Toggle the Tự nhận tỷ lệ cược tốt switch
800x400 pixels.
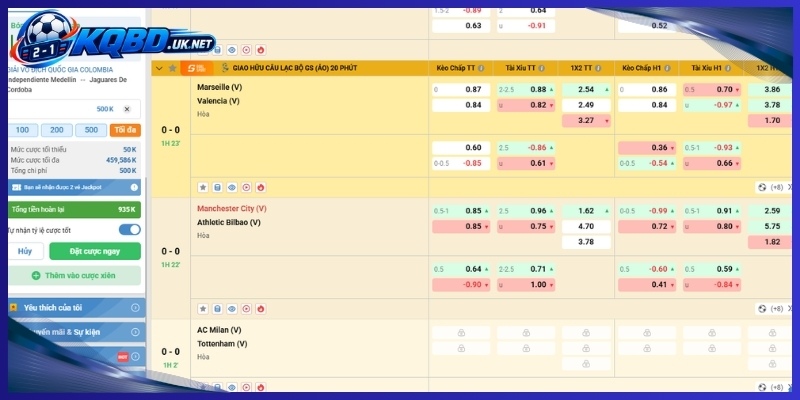click(130, 230)
